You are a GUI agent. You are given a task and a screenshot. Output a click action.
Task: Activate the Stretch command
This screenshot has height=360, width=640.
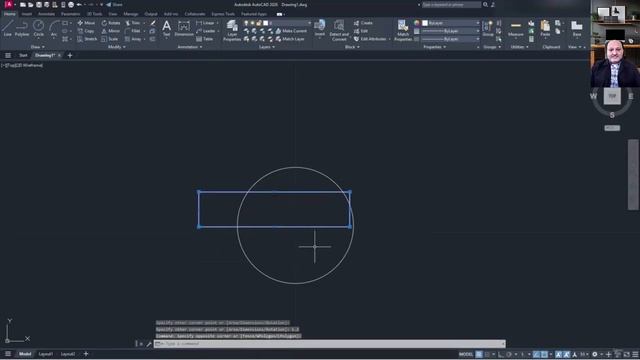87,39
